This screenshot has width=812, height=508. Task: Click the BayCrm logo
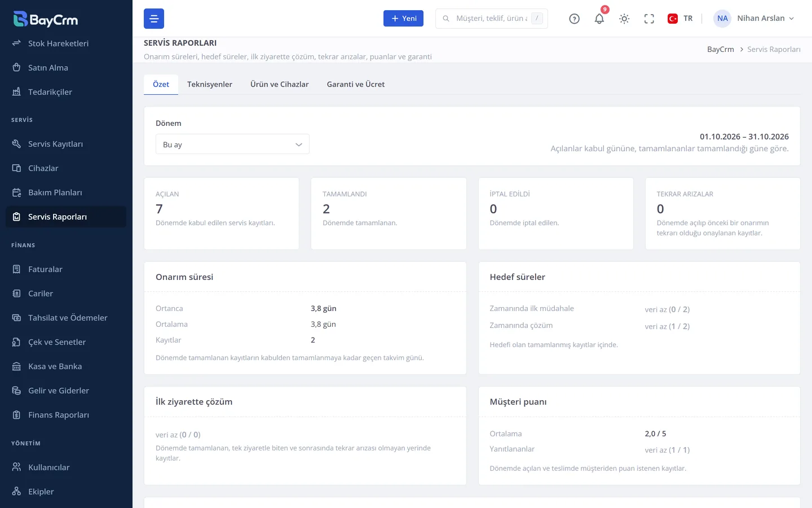46,19
